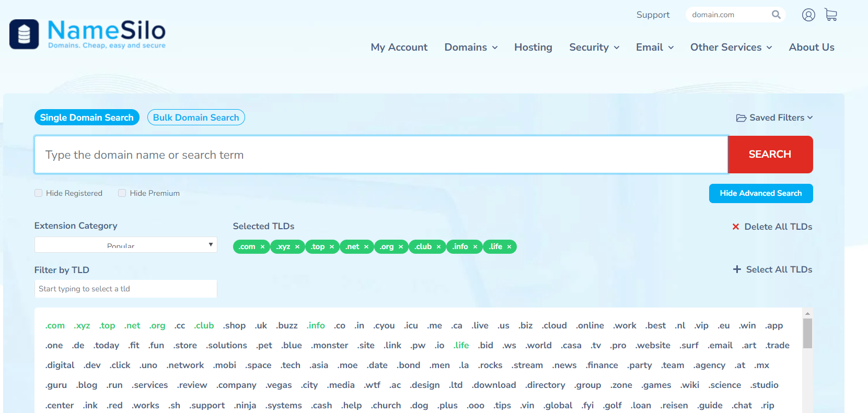Screen dimensions: 868x413
Task: Remove the .club selected TLD tag
Action: click(439, 247)
